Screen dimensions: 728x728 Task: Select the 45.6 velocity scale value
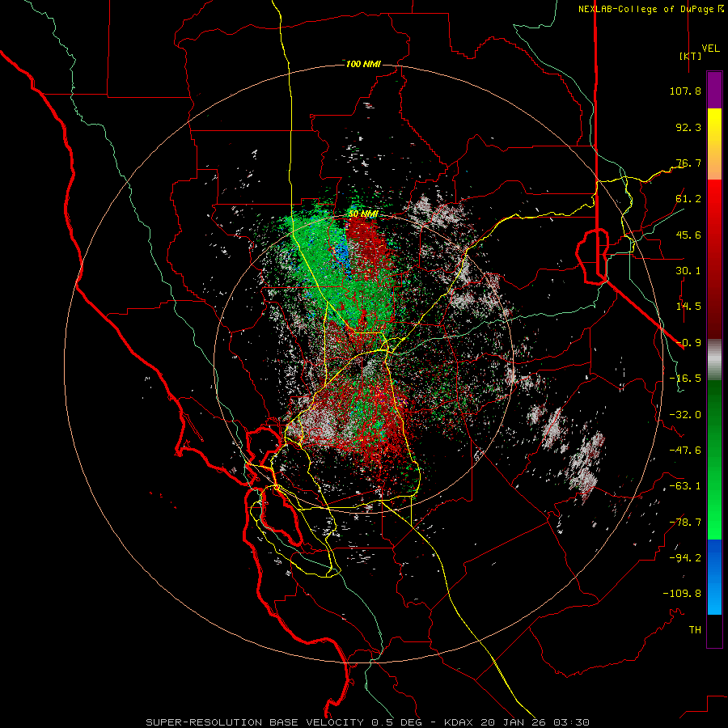coord(688,235)
